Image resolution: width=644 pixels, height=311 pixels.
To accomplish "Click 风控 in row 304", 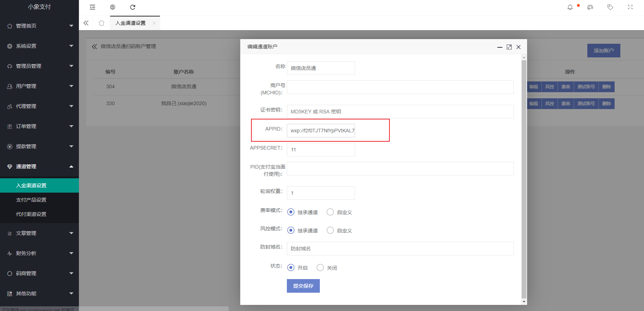I will 550,87.
